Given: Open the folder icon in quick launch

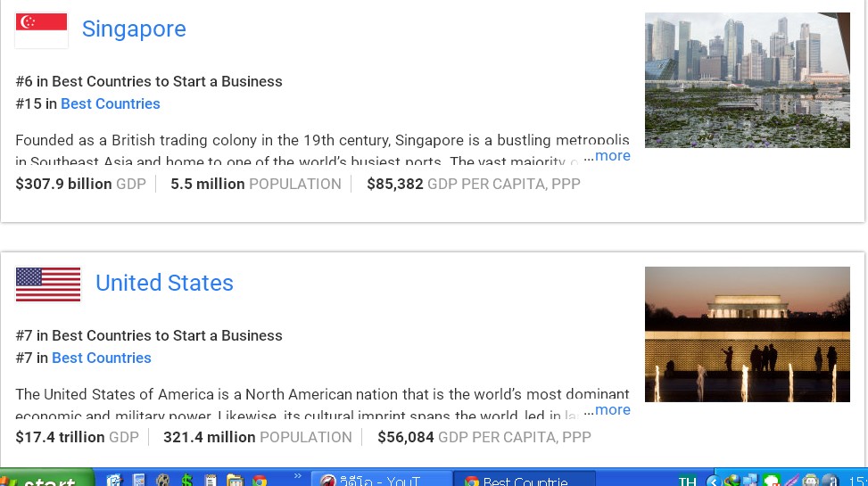Looking at the screenshot, I should tap(235, 481).
